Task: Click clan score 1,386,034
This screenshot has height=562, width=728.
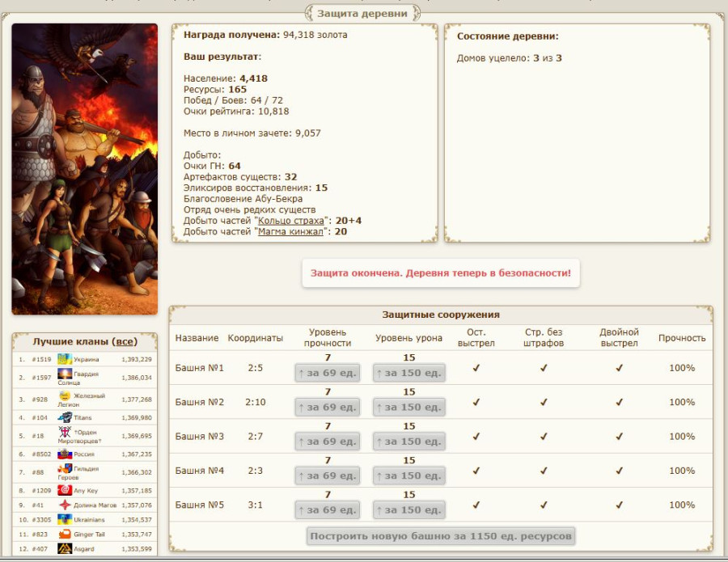Action: pyautogui.click(x=137, y=378)
